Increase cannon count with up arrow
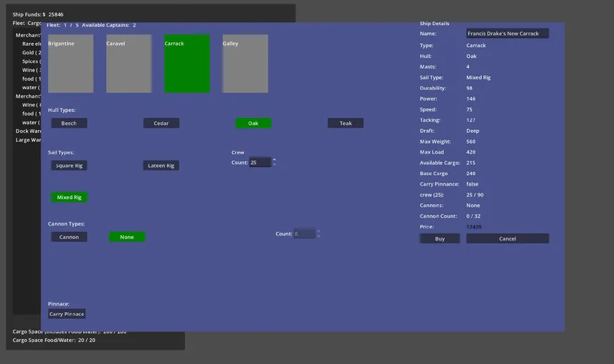The width and height of the screenshot is (614, 364). click(x=318, y=231)
